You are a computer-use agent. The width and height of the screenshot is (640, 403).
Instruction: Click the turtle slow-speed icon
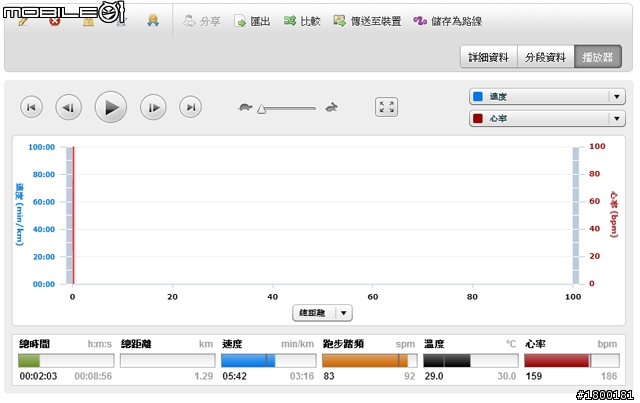245,107
